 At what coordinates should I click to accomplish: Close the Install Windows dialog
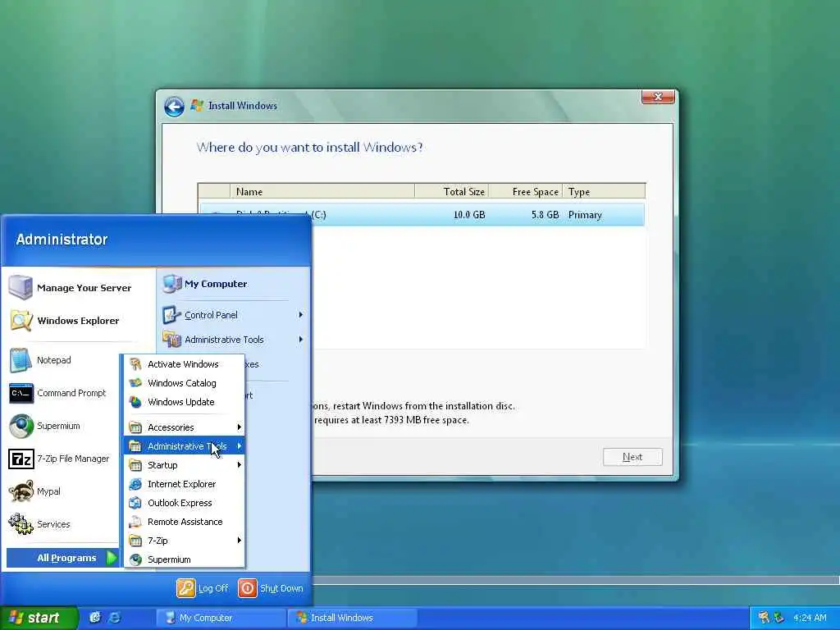click(x=658, y=97)
